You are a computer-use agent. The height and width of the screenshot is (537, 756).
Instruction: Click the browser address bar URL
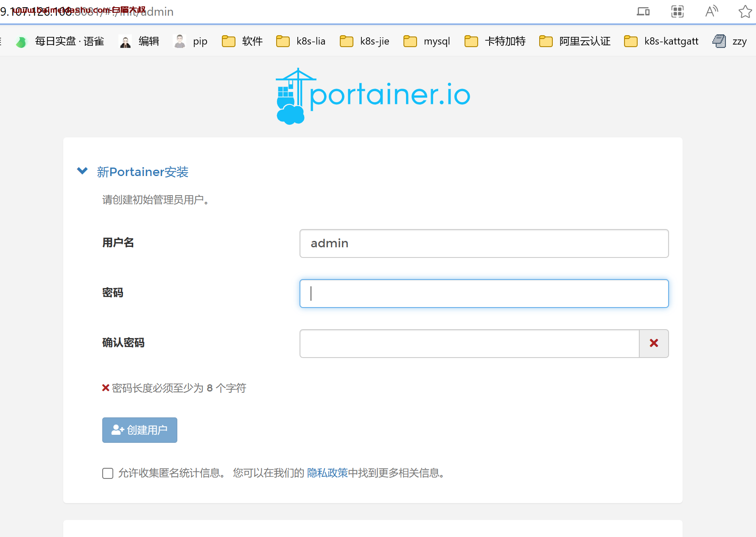point(87,11)
